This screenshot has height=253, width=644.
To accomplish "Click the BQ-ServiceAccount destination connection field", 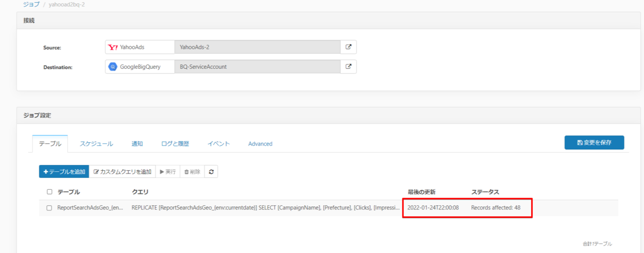I will click(258, 67).
